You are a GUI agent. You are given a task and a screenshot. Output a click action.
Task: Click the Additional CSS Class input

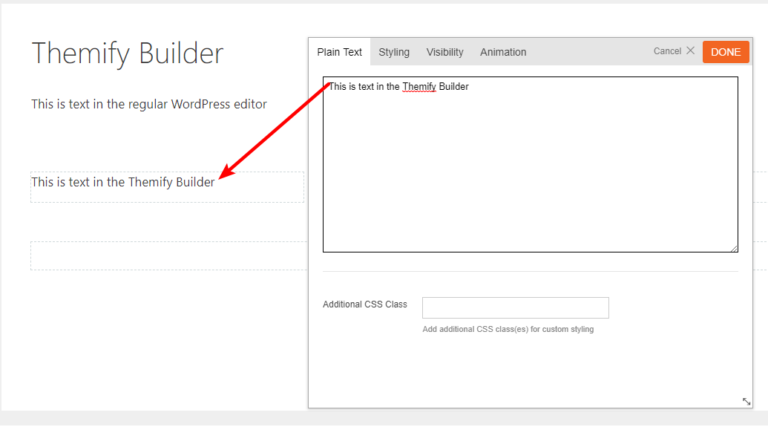(x=515, y=308)
